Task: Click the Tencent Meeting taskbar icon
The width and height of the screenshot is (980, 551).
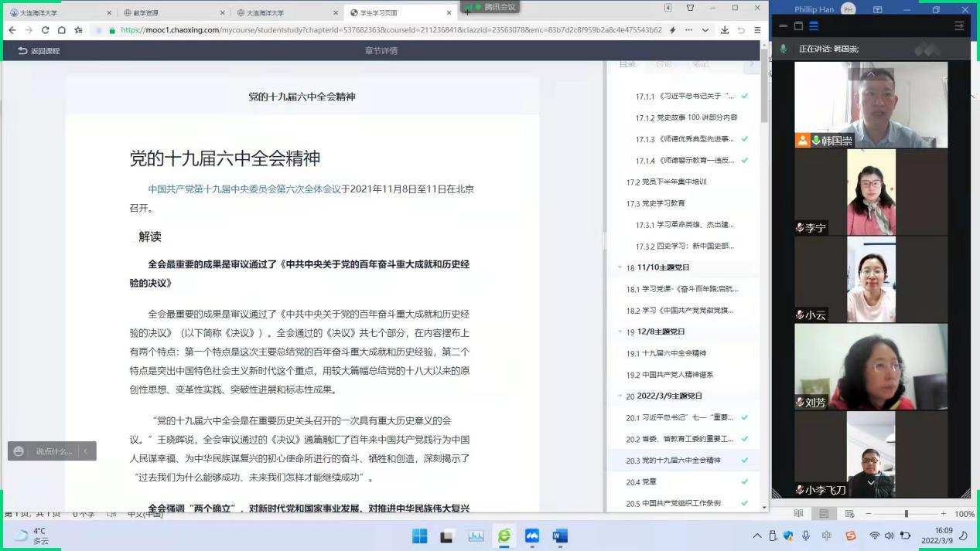Action: (532, 536)
